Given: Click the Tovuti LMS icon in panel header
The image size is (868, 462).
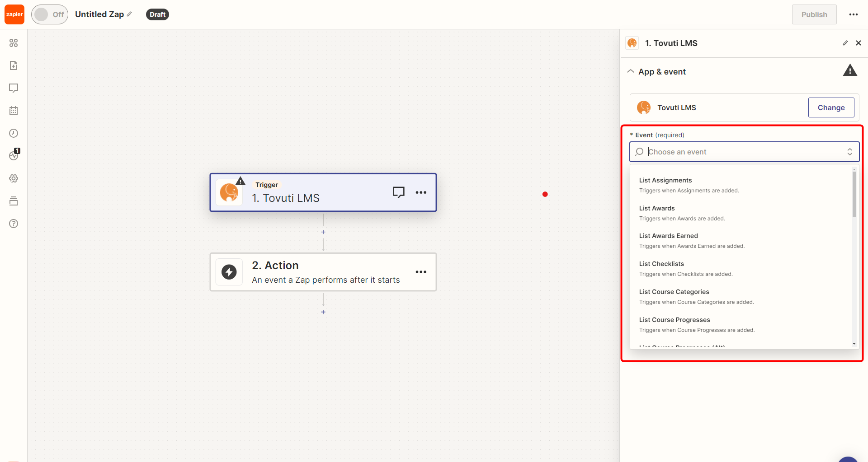Looking at the screenshot, I should [632, 43].
